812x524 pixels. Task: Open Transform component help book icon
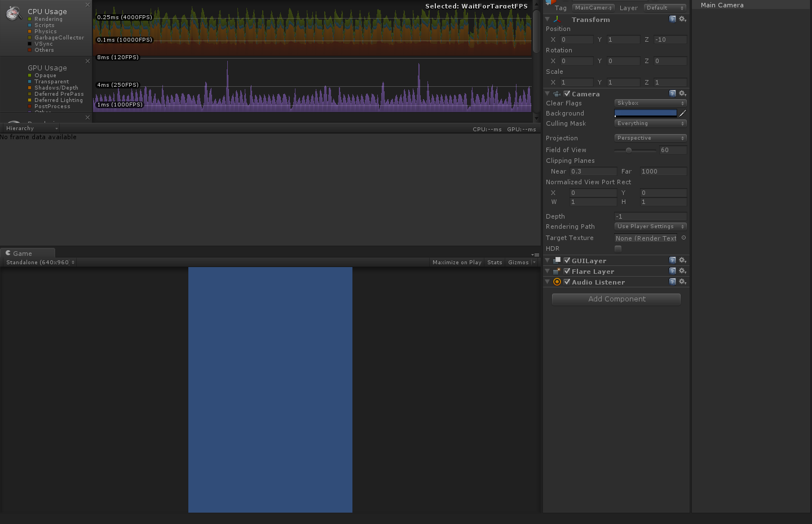tap(672, 19)
